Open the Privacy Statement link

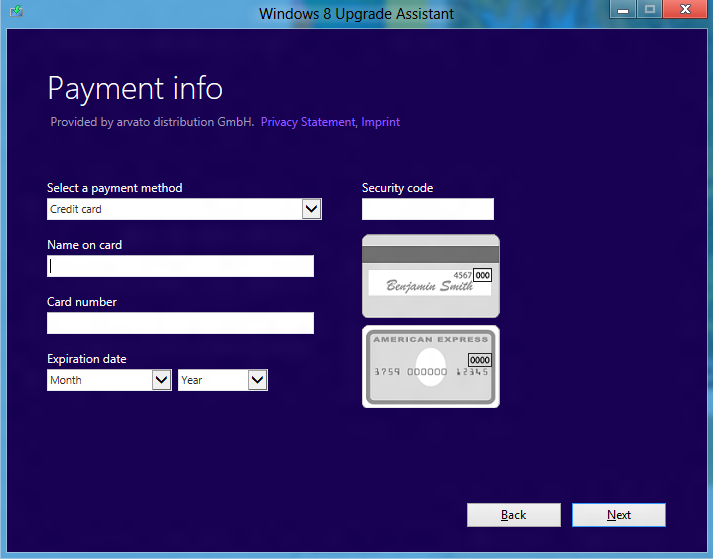pos(307,122)
